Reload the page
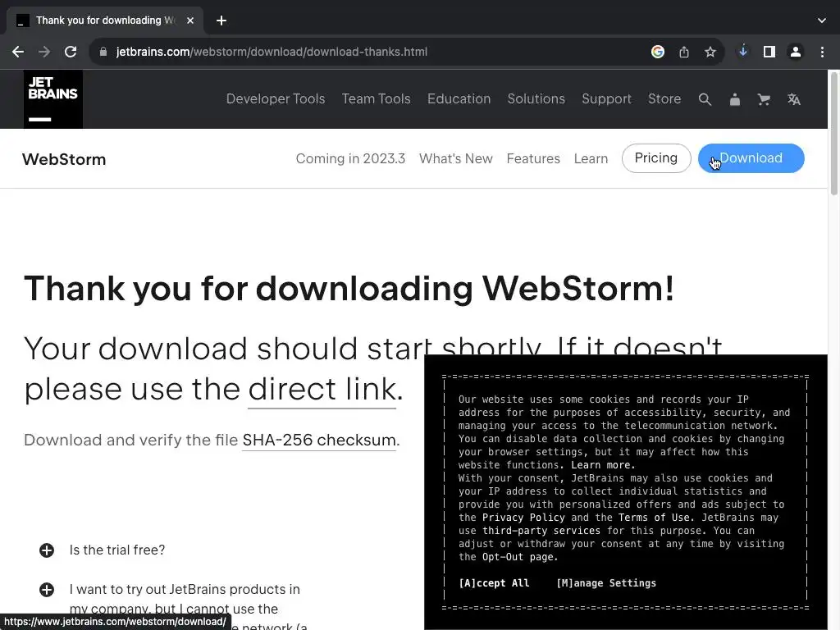840x630 pixels. (x=71, y=52)
